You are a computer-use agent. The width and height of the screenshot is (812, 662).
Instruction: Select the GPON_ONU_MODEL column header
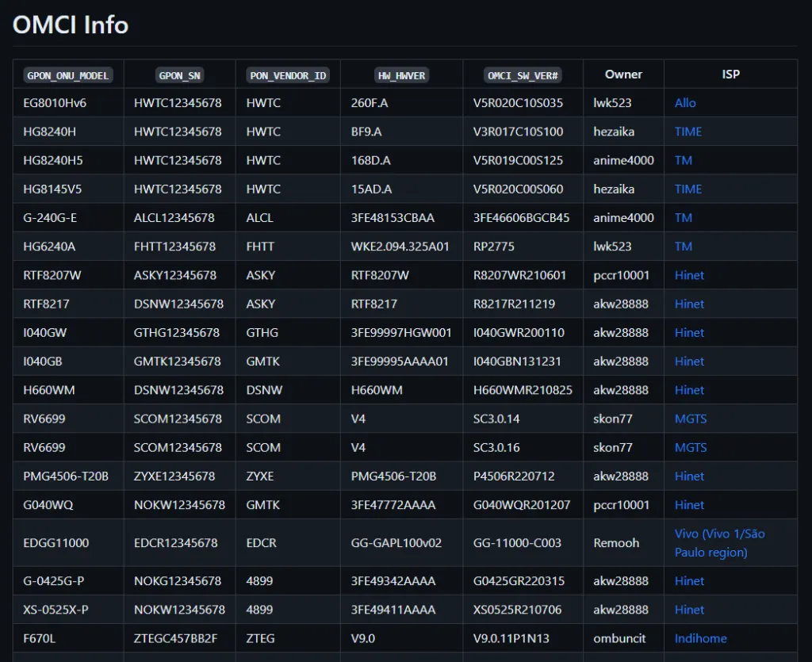[68, 75]
